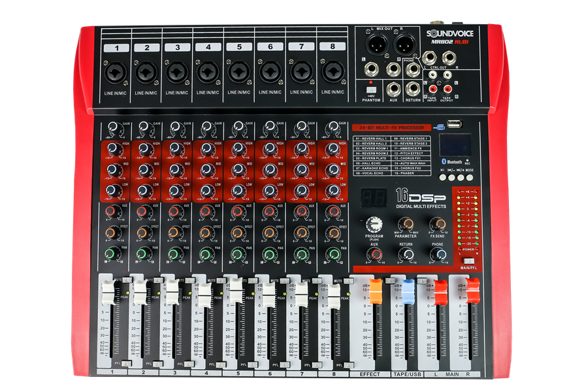The image size is (588, 392).
Task: Toggle the MAIN/PFL meter switch
Action: click(x=468, y=261)
